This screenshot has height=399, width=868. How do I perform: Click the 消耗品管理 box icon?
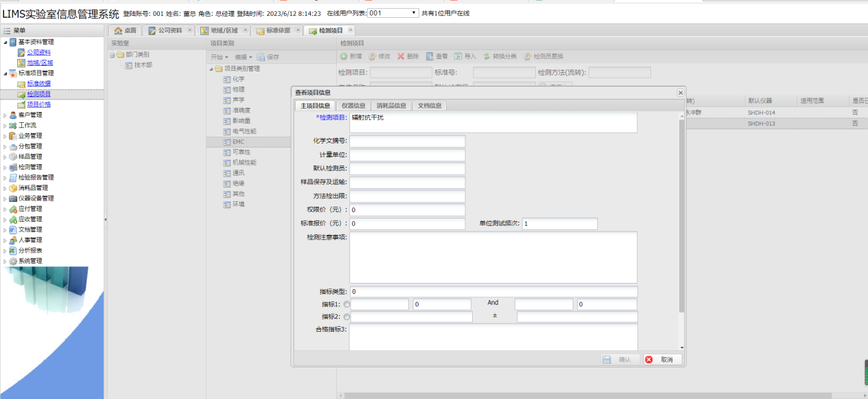click(x=13, y=187)
